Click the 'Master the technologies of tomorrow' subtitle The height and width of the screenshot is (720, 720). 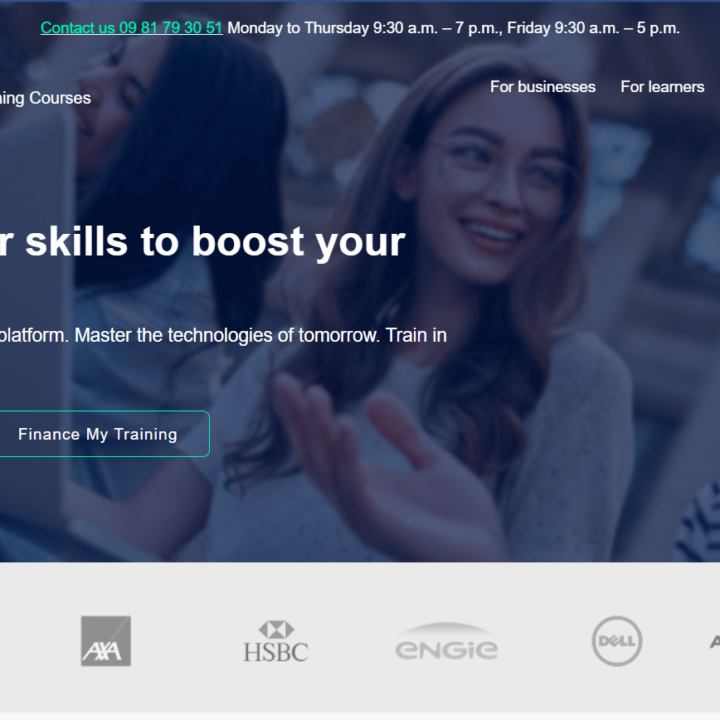227,335
